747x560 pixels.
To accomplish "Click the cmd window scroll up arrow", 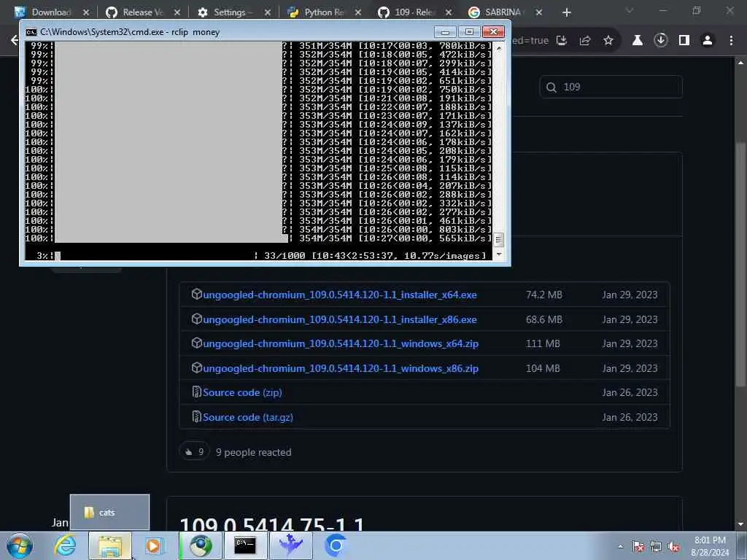I will 499,47.
